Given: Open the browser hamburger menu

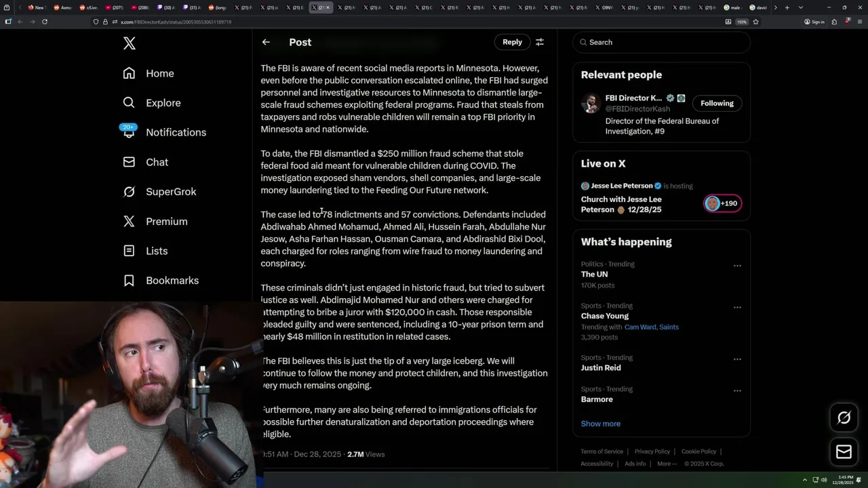Looking at the screenshot, I should (859, 22).
